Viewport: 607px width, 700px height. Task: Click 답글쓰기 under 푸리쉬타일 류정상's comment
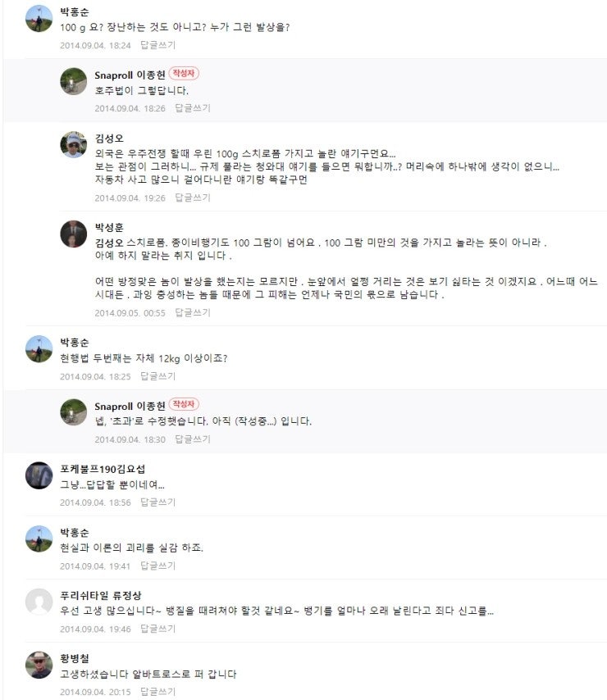coord(157,629)
